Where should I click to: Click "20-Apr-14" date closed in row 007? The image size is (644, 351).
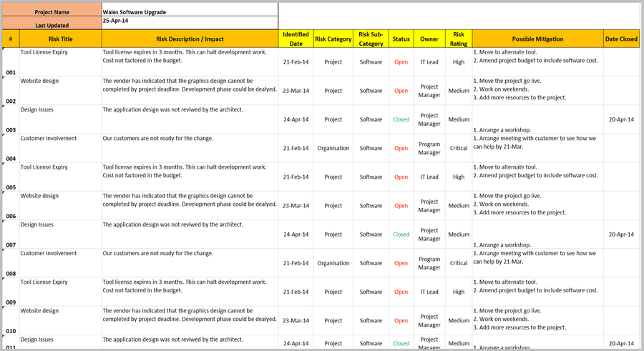pyautogui.click(x=621, y=234)
